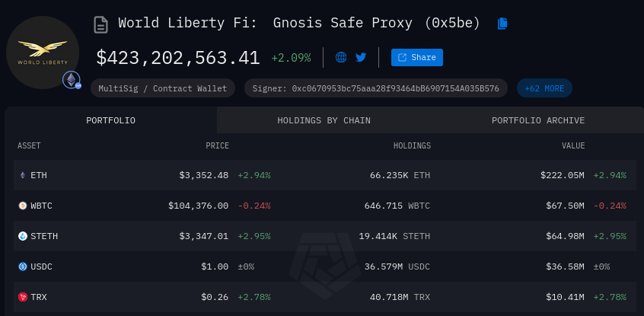
Task: Click the Share button
Action: point(417,57)
